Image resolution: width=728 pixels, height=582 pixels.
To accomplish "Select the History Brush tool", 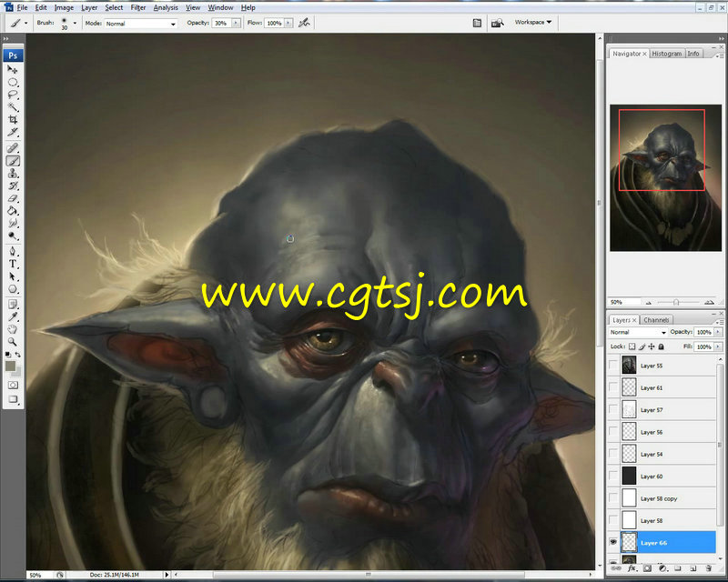I will point(13,186).
